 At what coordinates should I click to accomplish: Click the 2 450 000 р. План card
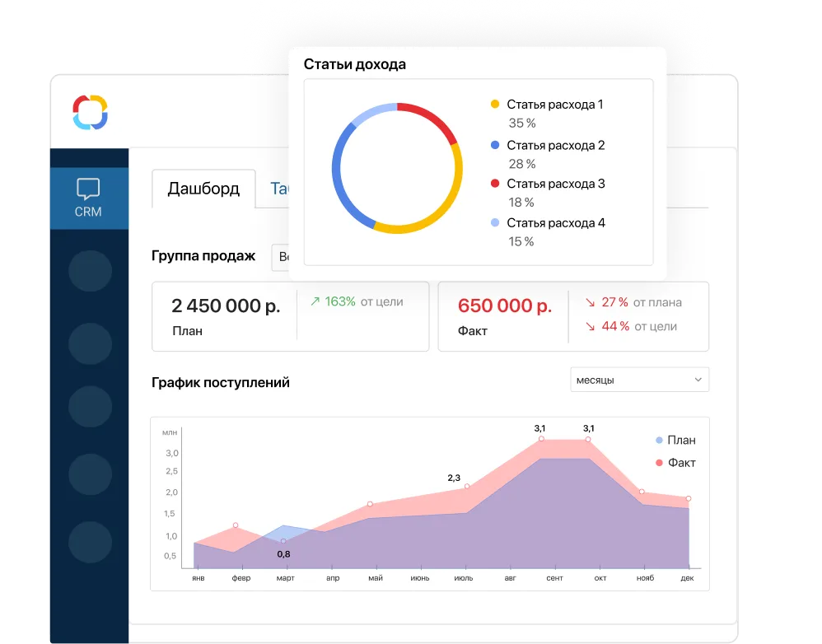coord(224,316)
